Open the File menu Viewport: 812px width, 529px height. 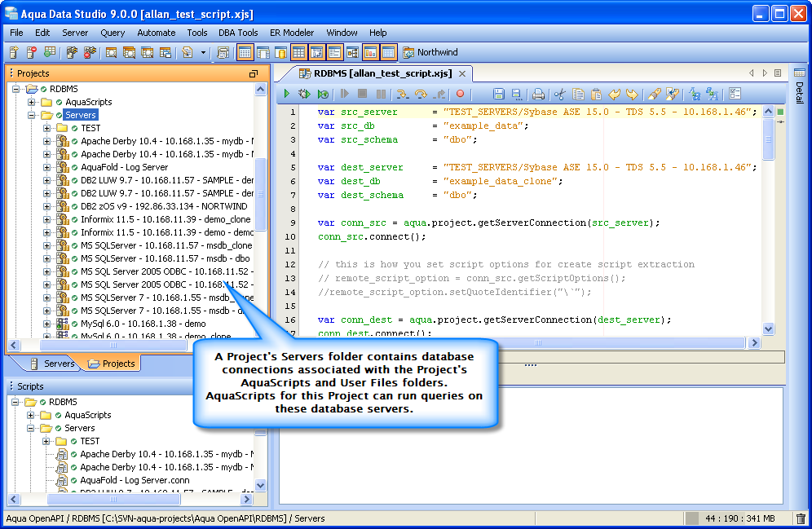16,33
